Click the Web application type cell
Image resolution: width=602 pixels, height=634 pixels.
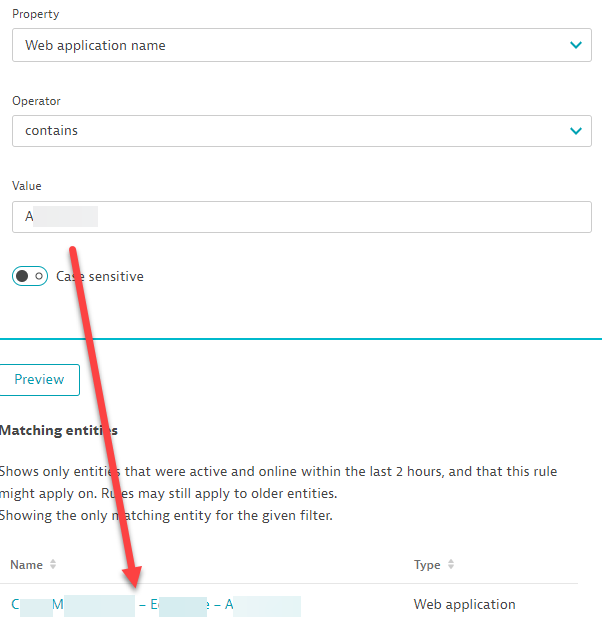pos(465,605)
